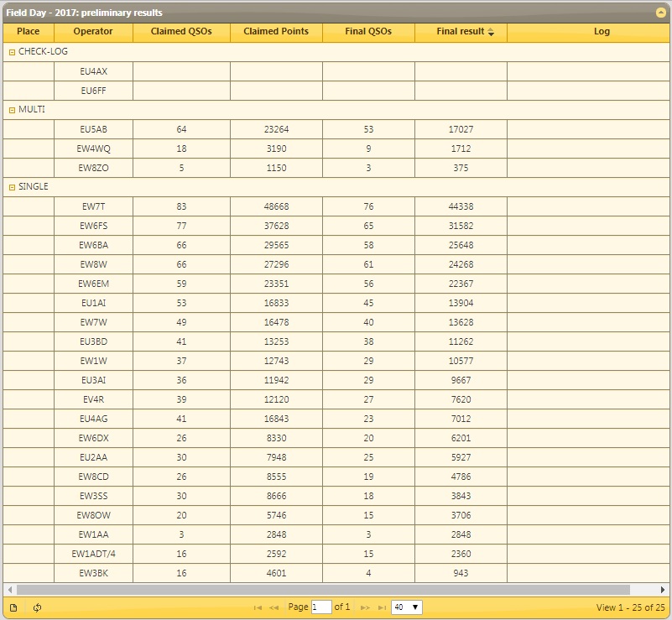Click inside the page number input field
This screenshot has height=620, width=672.
(320, 607)
